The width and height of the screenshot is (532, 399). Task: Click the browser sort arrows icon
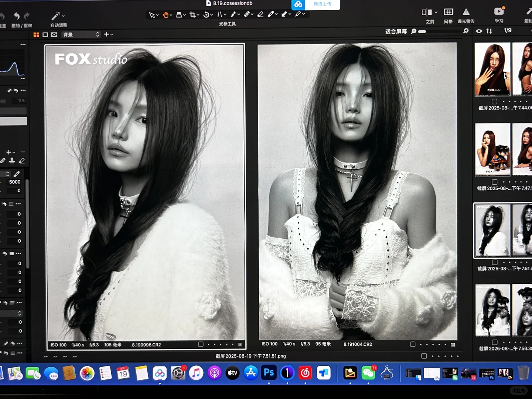coord(489,31)
